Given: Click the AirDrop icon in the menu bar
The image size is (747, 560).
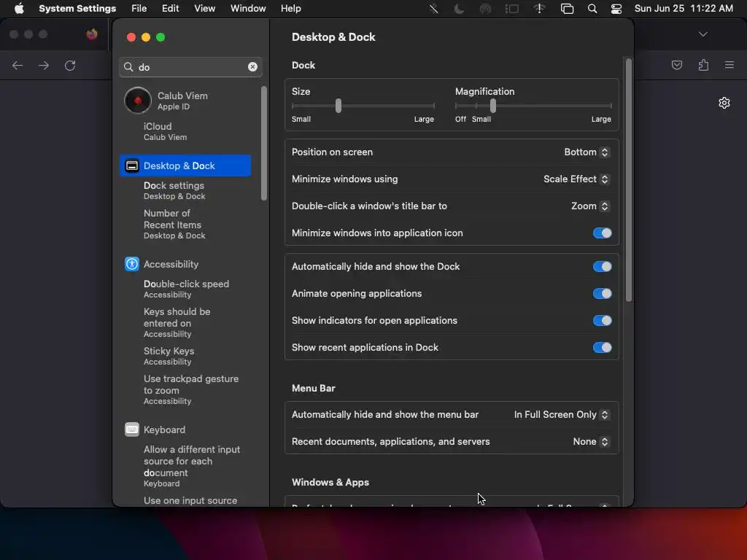Looking at the screenshot, I should tap(485, 9).
